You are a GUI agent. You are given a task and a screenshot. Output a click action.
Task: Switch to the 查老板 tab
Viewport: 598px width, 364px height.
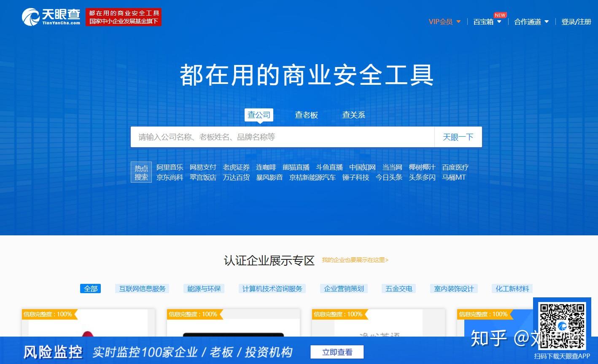point(307,115)
